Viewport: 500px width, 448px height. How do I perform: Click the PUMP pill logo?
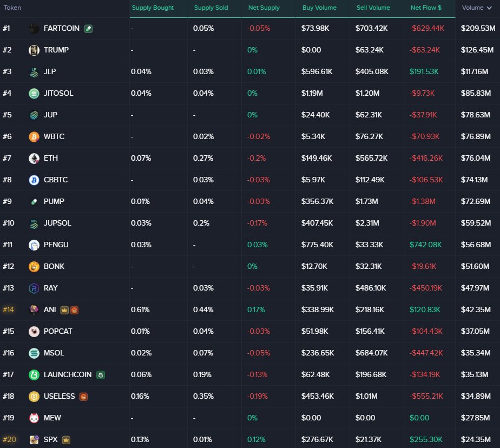point(34,201)
